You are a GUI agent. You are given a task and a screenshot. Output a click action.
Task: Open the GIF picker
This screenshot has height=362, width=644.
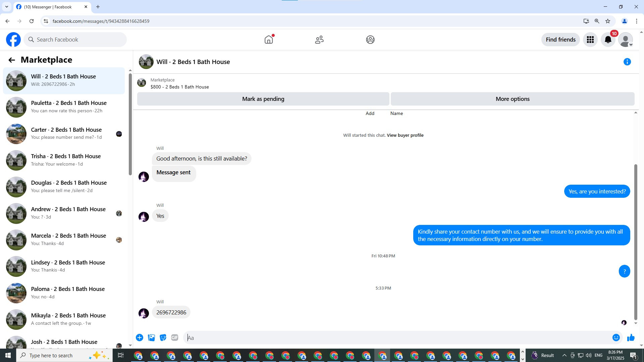tap(175, 338)
